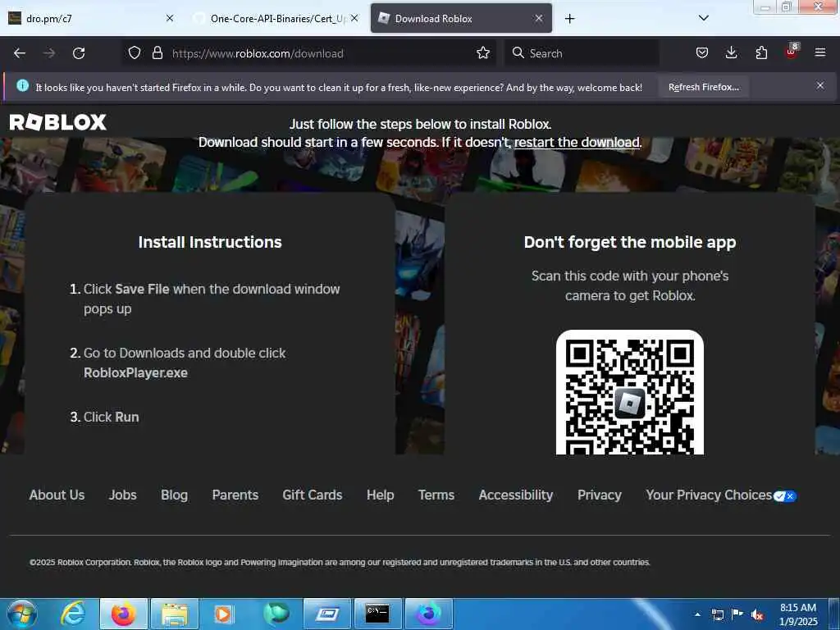This screenshot has width=840, height=630.
Task: Open the media player taskbar icon
Action: pos(224,614)
